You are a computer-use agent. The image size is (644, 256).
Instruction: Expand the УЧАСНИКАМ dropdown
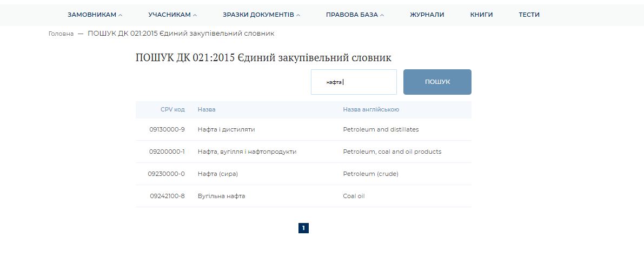pyautogui.click(x=172, y=15)
